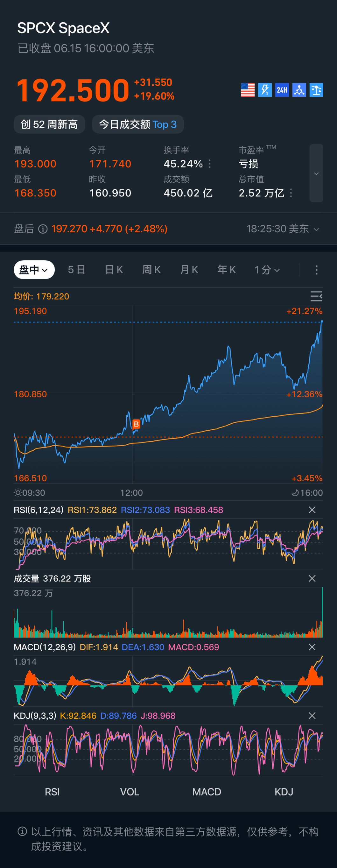
Task: Switch to 5日 chart tab
Action: click(x=76, y=270)
